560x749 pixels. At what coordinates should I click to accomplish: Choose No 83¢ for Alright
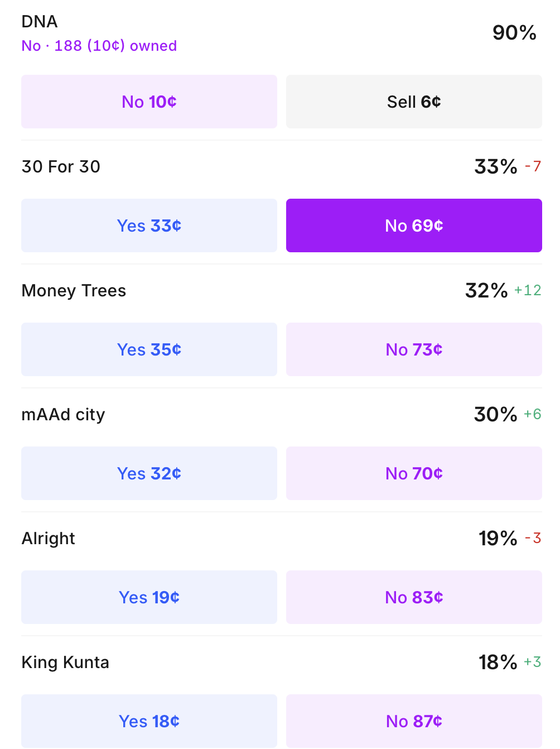(414, 597)
